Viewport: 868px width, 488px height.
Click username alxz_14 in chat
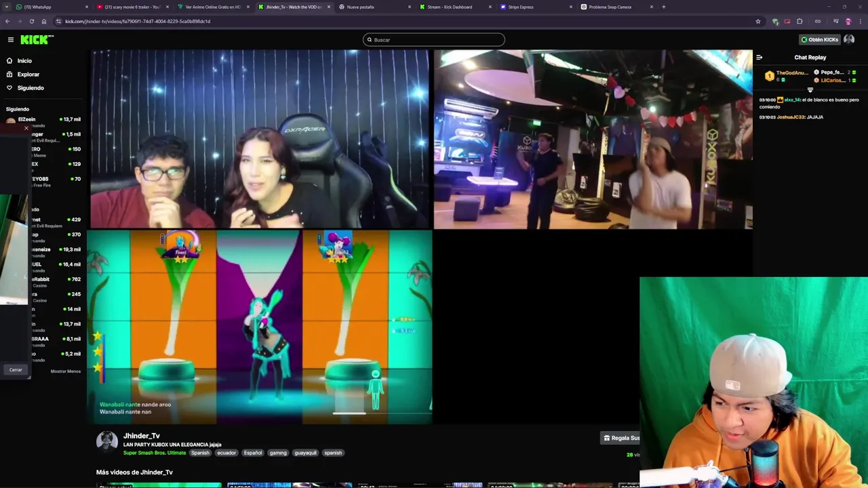pyautogui.click(x=793, y=100)
